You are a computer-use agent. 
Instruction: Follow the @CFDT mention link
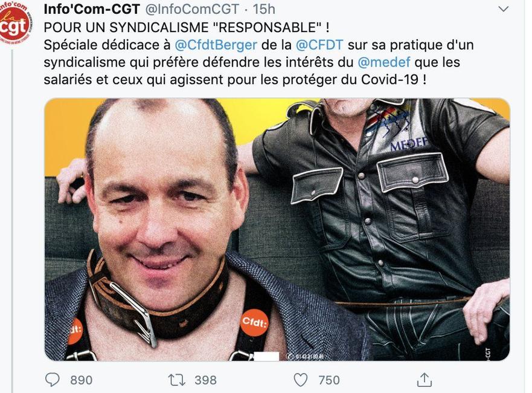319,45
